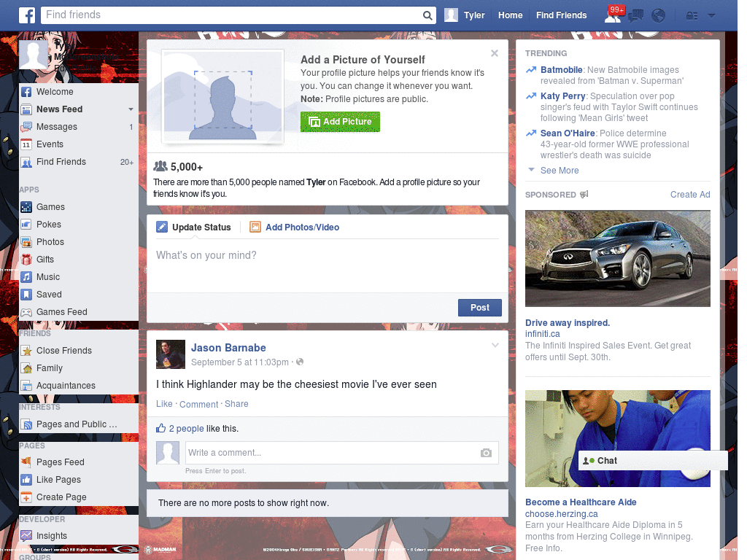Click the Messages sidebar icon
The image size is (747, 560).
pos(26,127)
